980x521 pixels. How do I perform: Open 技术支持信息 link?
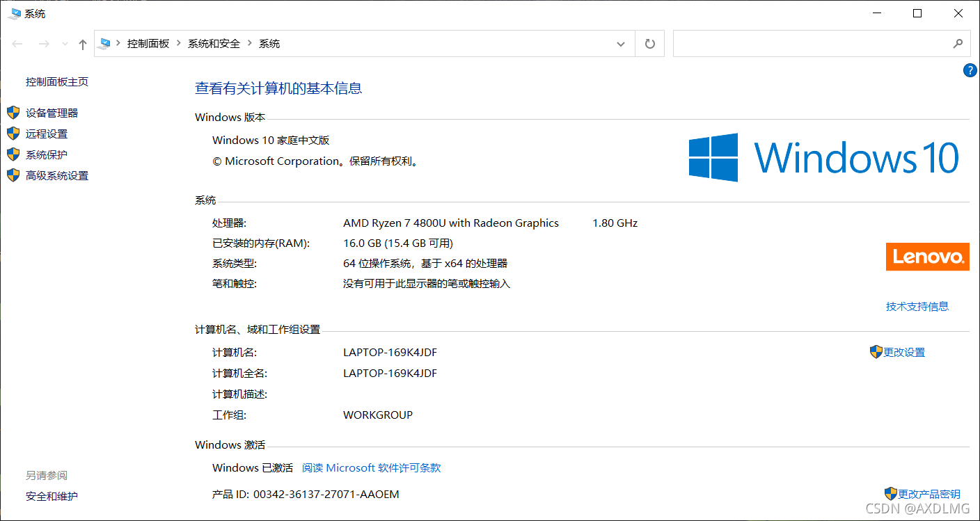tap(917, 306)
